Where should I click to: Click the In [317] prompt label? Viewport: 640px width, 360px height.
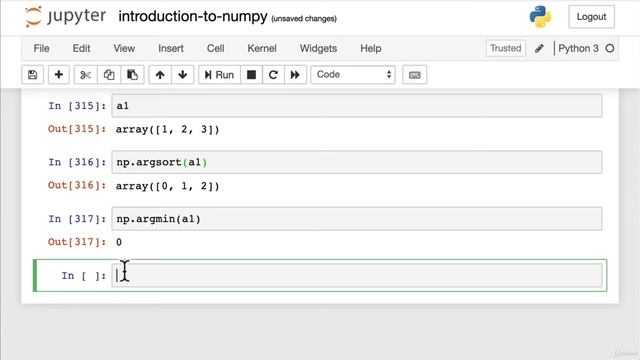[x=77, y=219]
